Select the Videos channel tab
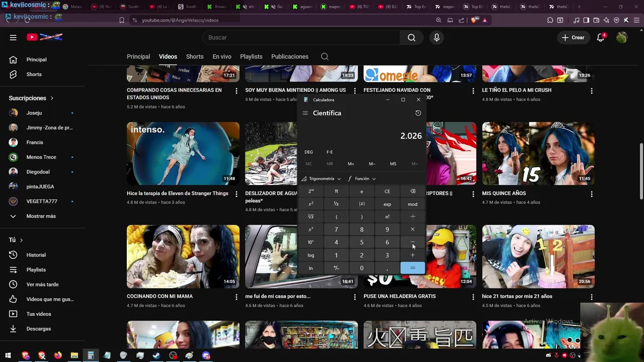 point(168,57)
